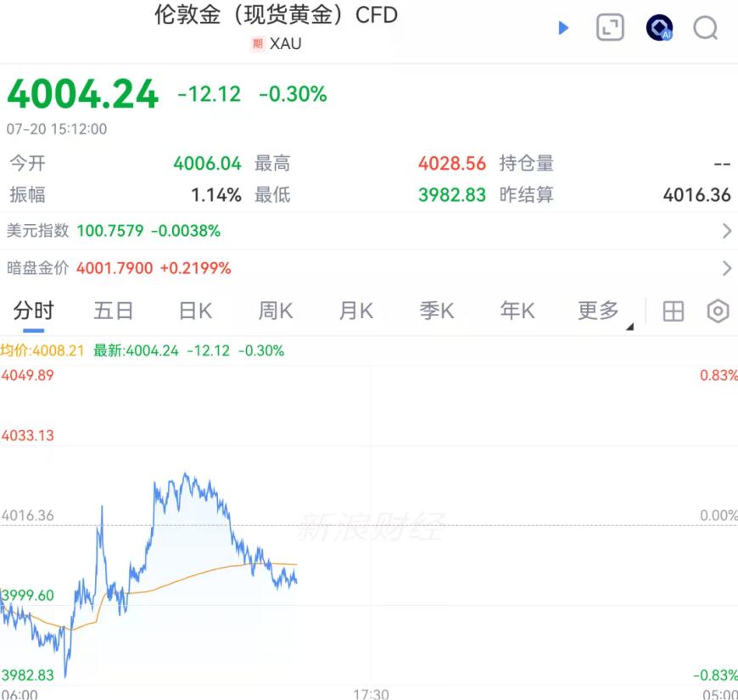738x700 pixels.
Task: Launch the AI assistant icon
Action: [659, 28]
